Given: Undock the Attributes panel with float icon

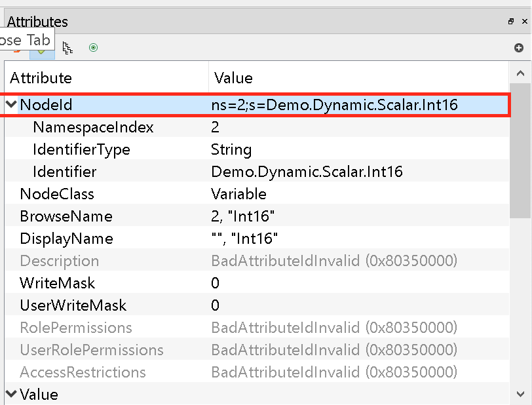Looking at the screenshot, I should 511,22.
